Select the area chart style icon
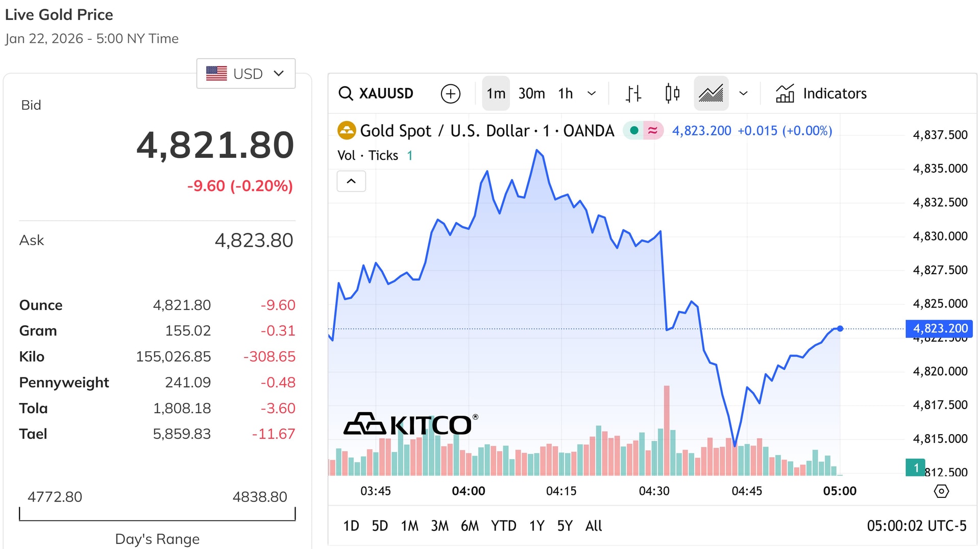The width and height of the screenshot is (980, 549). tap(711, 93)
